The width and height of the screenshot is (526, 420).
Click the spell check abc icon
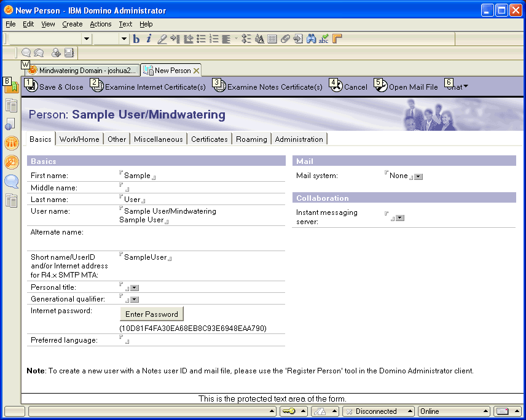coord(324,39)
